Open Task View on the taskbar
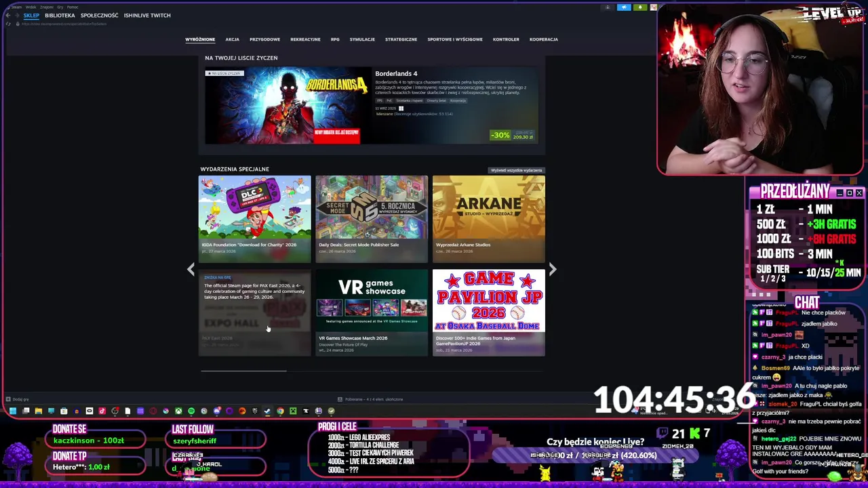The height and width of the screenshot is (488, 868). click(26, 411)
